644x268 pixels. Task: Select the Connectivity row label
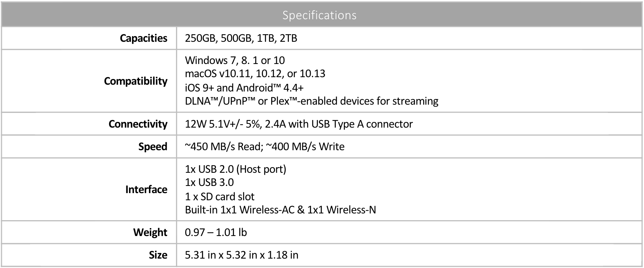pyautogui.click(x=138, y=124)
